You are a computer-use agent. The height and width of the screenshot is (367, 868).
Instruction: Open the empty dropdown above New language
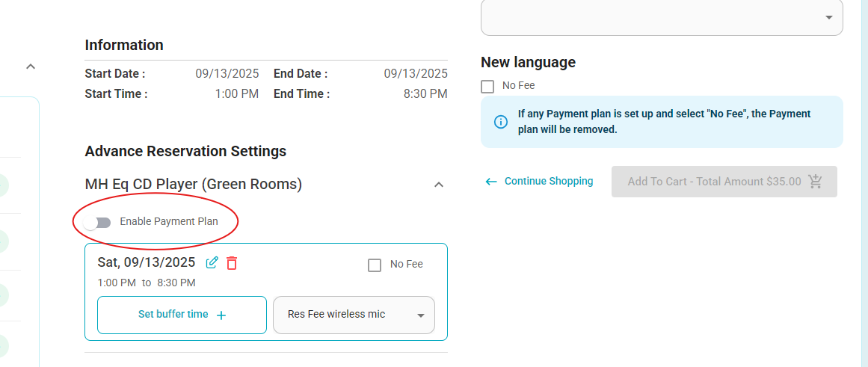(x=662, y=18)
